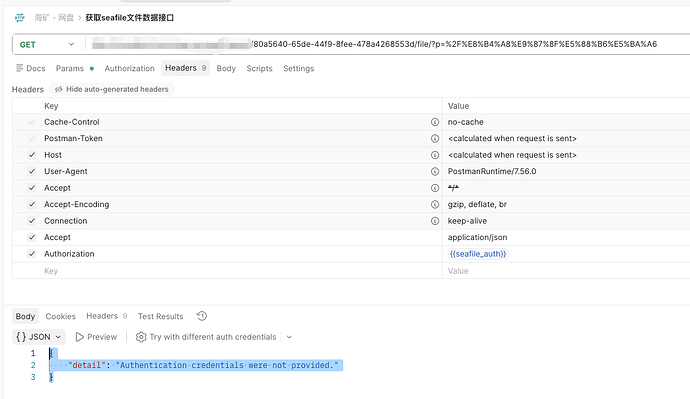
Task: Click the {{seafile_auth}} variable value
Action: click(x=478, y=254)
